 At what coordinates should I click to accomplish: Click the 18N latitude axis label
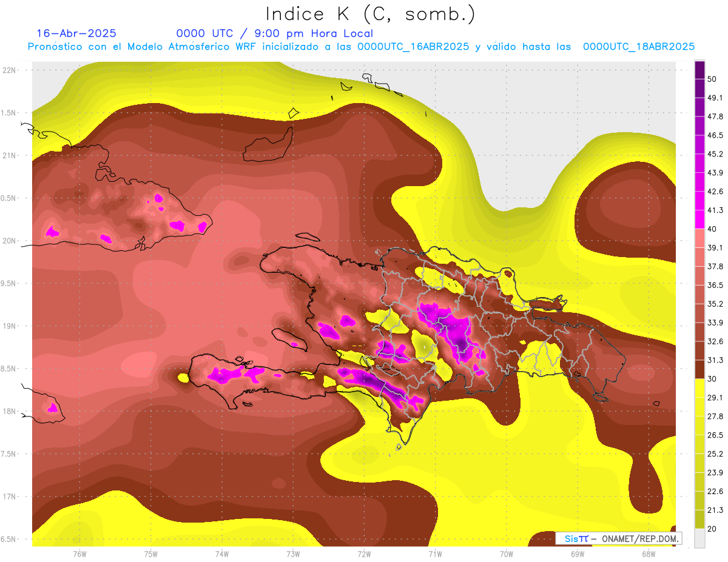coord(9,411)
